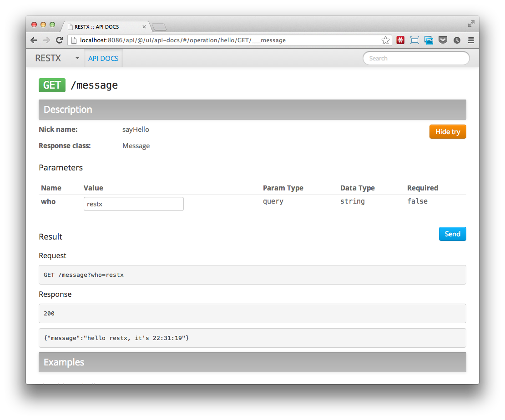
Task: Click the browser forward arrow
Action: click(x=46, y=40)
